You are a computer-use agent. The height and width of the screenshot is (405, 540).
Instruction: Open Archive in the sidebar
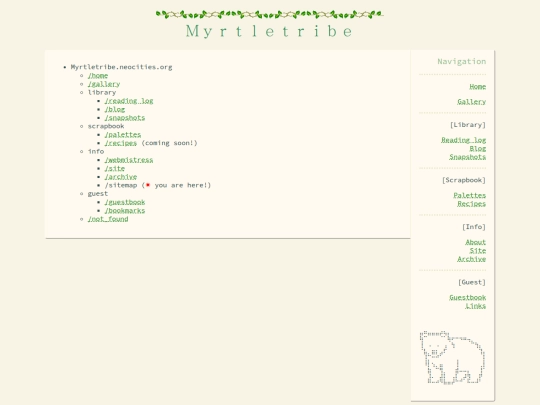[x=471, y=259]
